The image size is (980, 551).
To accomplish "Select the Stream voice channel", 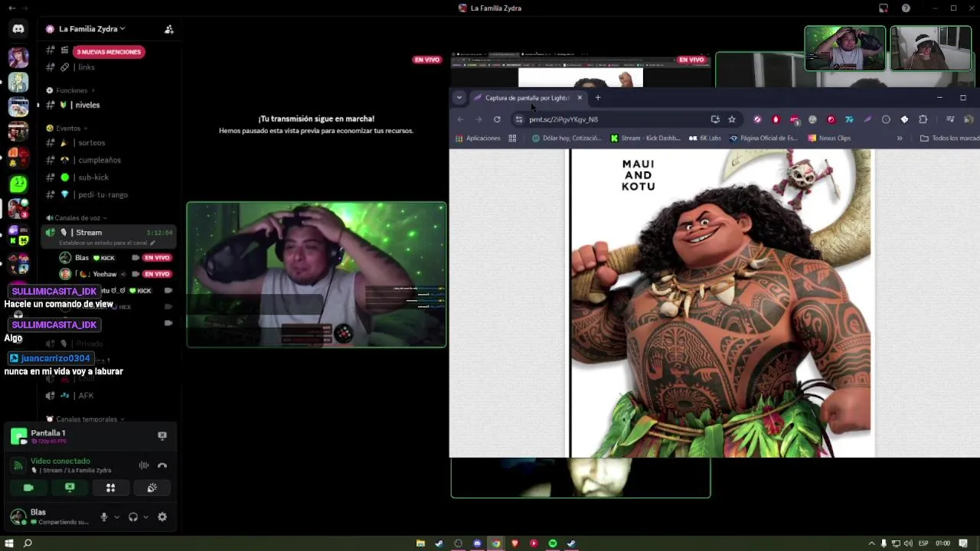I will click(109, 236).
